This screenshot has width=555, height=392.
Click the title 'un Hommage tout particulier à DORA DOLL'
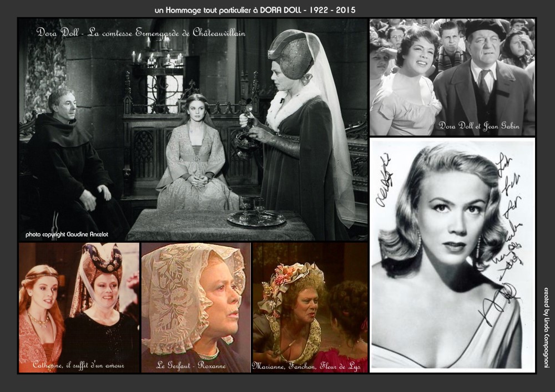point(228,10)
